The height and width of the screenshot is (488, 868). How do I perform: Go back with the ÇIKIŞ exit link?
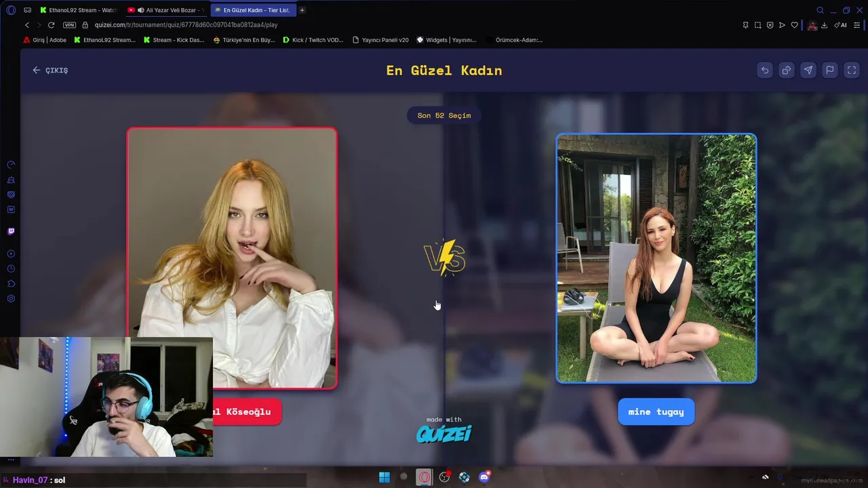coord(50,70)
